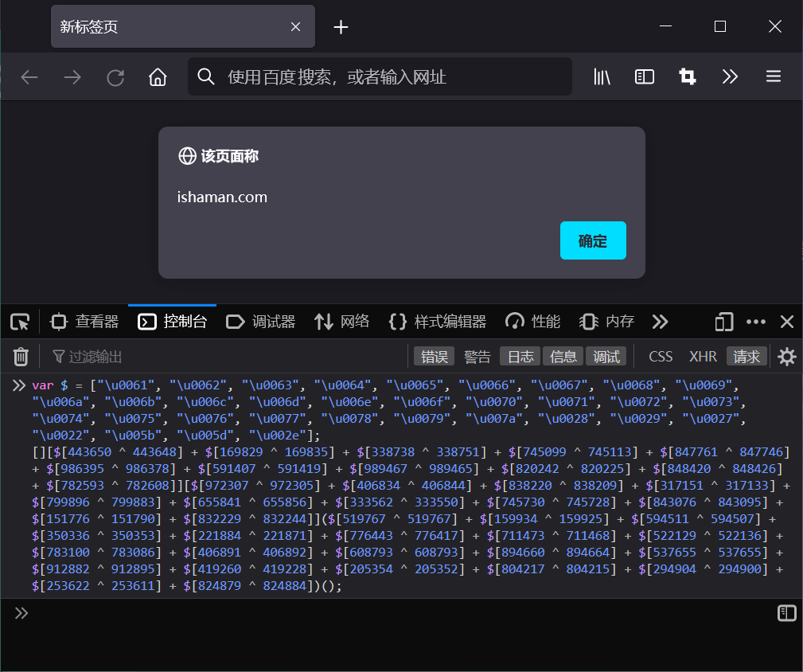This screenshot has width=803, height=672.
Task: Toggle multi-line editor mode icon
Action: pyautogui.click(x=786, y=613)
